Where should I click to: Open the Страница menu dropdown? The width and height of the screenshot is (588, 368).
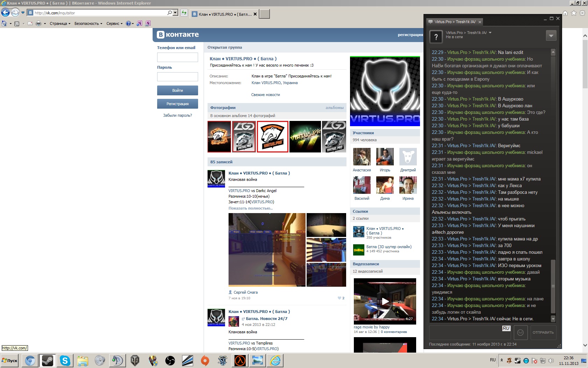[x=60, y=23]
